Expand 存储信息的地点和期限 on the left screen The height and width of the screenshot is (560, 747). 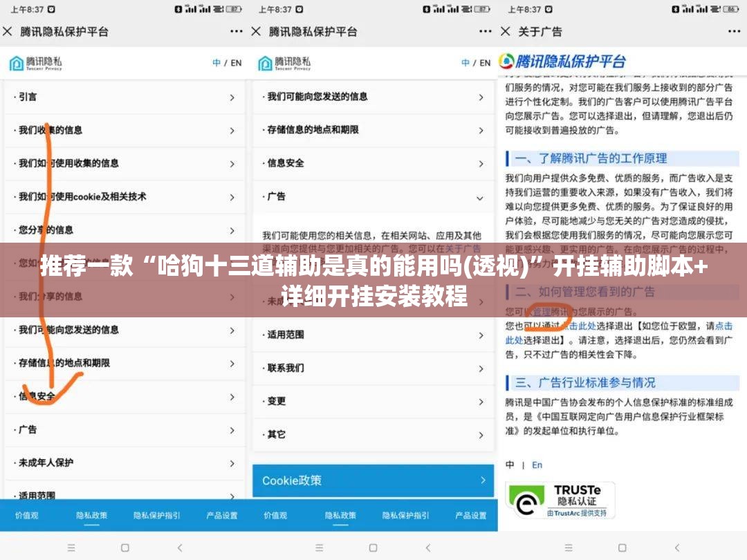click(x=124, y=364)
